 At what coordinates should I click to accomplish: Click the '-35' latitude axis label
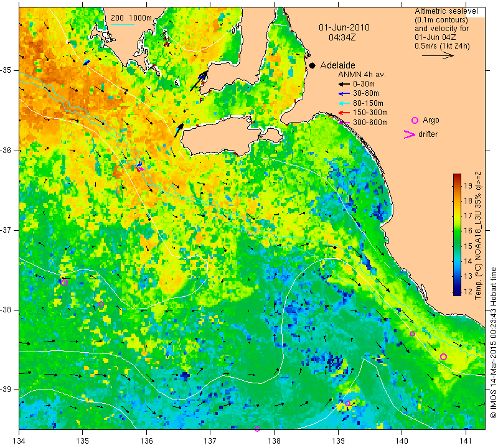[6, 70]
